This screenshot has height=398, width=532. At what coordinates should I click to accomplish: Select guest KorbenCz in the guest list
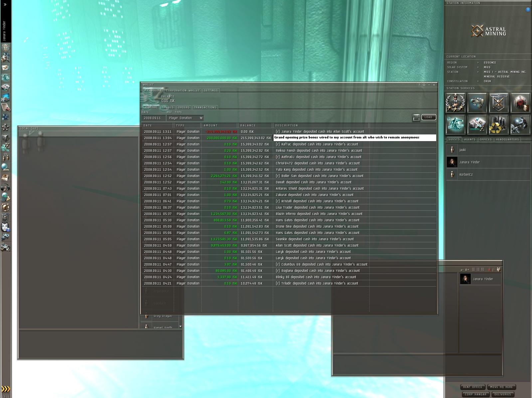tap(488, 174)
